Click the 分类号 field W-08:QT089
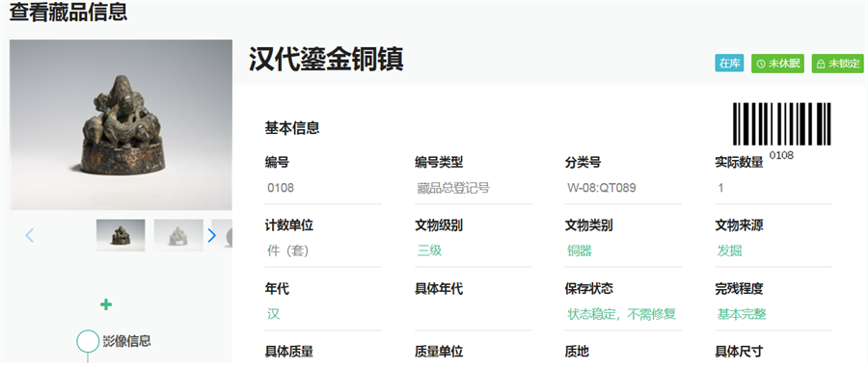Viewport: 868px width, 369px height. 623,188
